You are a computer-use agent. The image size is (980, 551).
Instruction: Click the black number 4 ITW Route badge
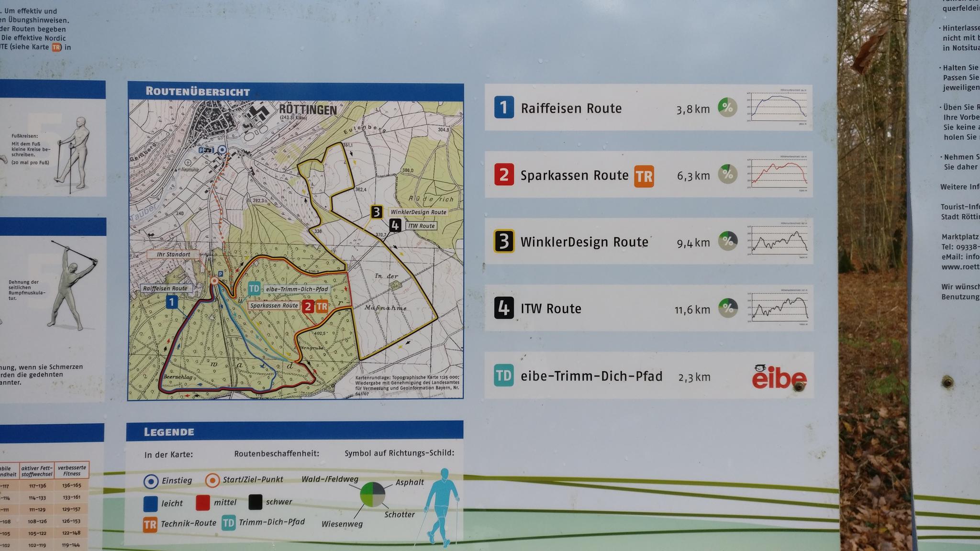(504, 308)
